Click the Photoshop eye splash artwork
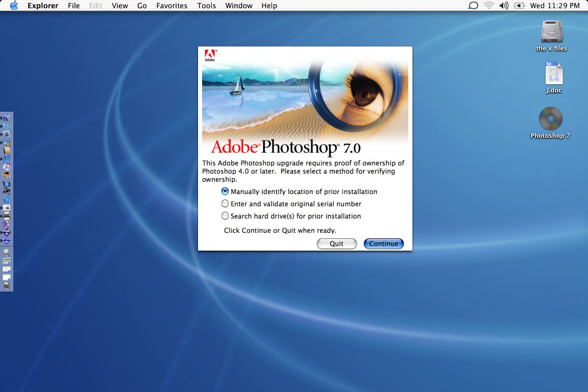The width and height of the screenshot is (588, 392). pyautogui.click(x=305, y=100)
